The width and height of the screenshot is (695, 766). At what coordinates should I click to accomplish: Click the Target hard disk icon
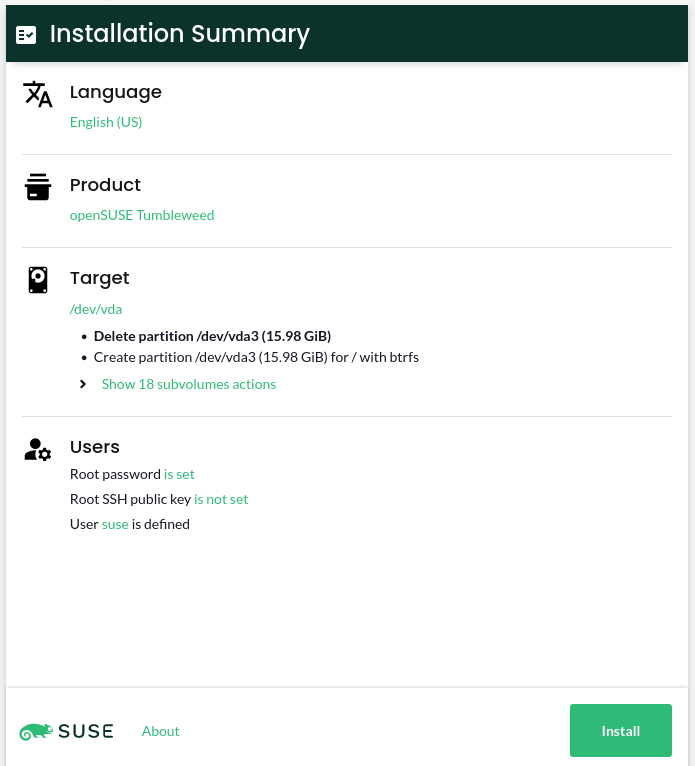point(38,280)
